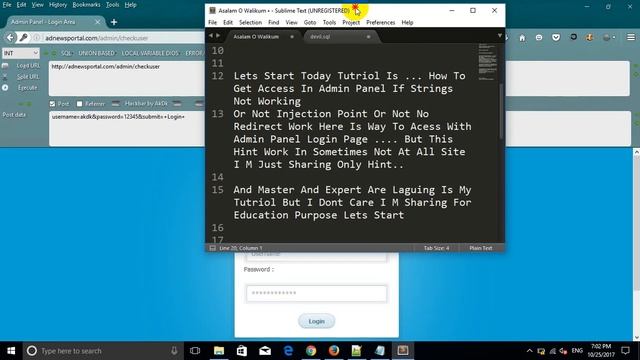
Task: Click the black circular extension icon in Firefox
Action: [573, 37]
